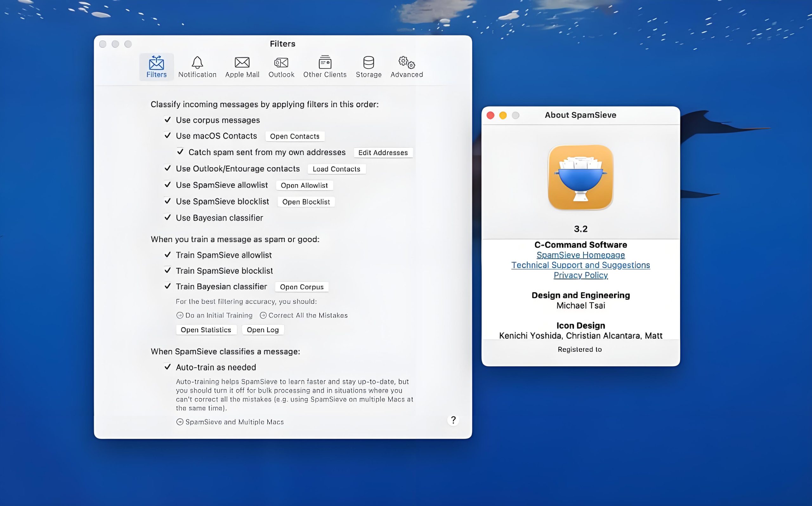Open the Privacy Policy link
Image resolution: width=812 pixels, height=506 pixels.
coord(580,275)
